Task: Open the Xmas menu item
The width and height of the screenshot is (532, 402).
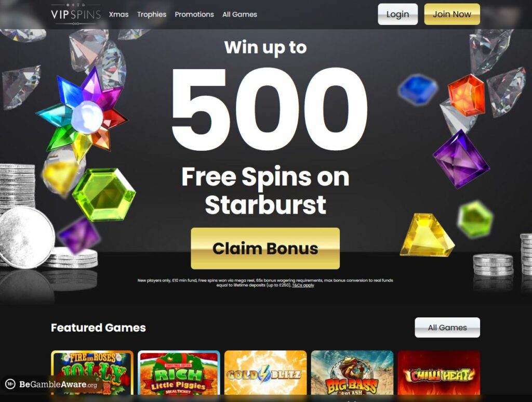Action: [119, 14]
